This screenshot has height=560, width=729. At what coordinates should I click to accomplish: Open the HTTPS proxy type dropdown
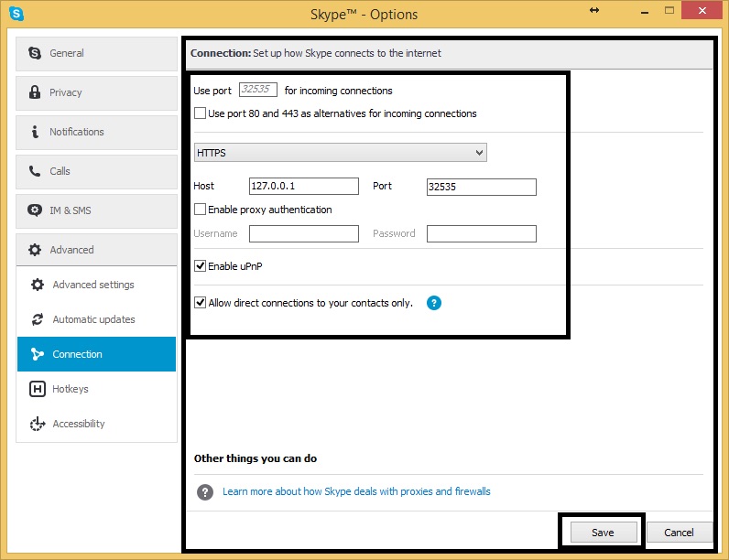pos(341,153)
